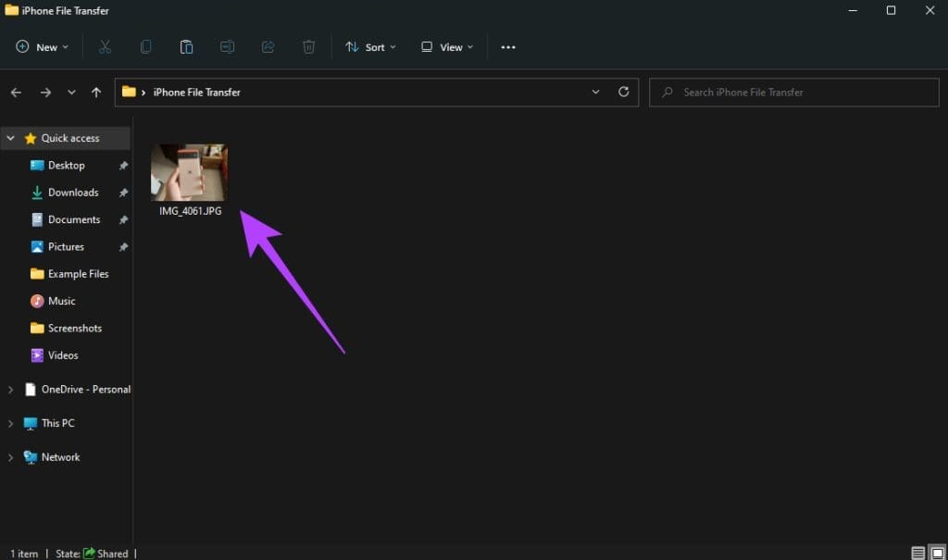Select the Example Files folder
The width and height of the screenshot is (948, 560).
pos(78,274)
